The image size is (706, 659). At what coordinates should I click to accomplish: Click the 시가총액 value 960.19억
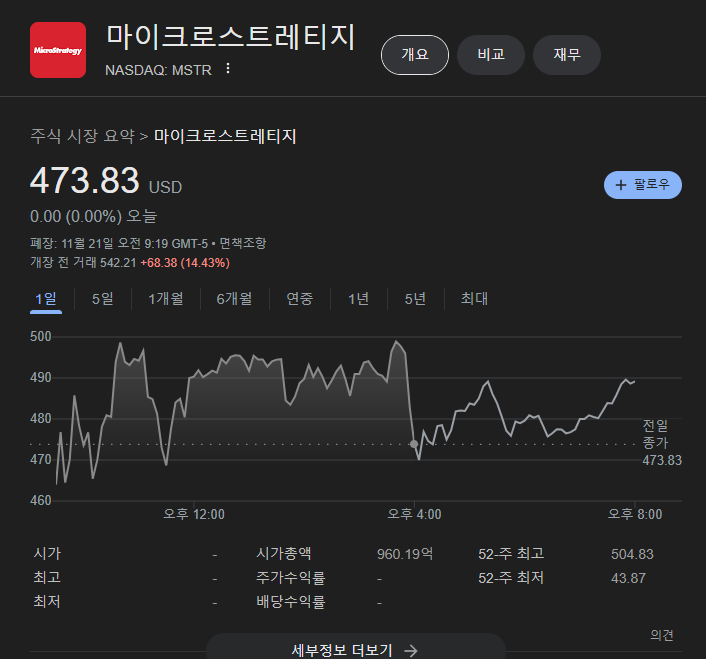pyautogui.click(x=405, y=554)
